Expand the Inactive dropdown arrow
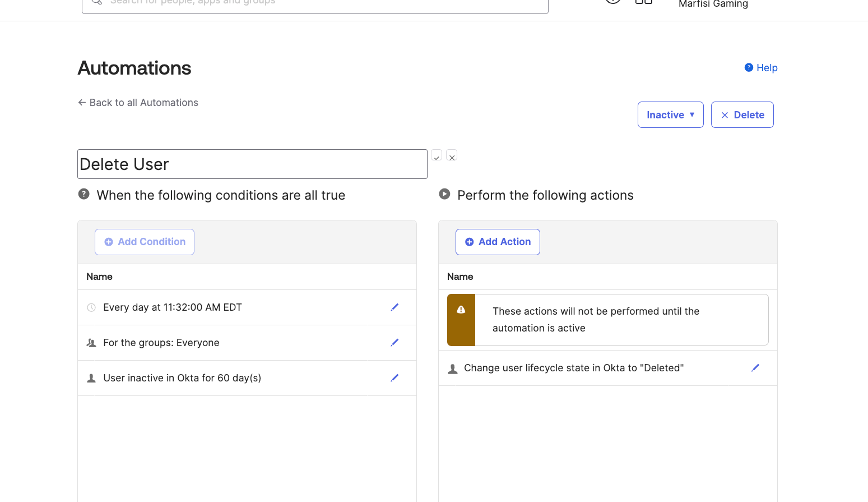Viewport: 868px width, 502px height. pyautogui.click(x=691, y=114)
